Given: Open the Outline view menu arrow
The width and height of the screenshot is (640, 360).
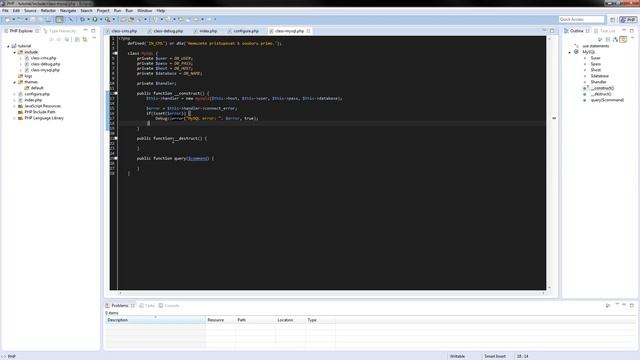Looking at the screenshot, I should coord(633,38).
